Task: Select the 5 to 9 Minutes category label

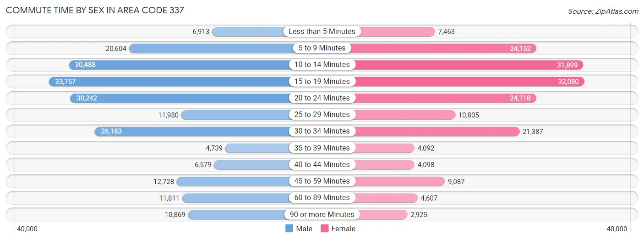Action: pyautogui.click(x=322, y=48)
